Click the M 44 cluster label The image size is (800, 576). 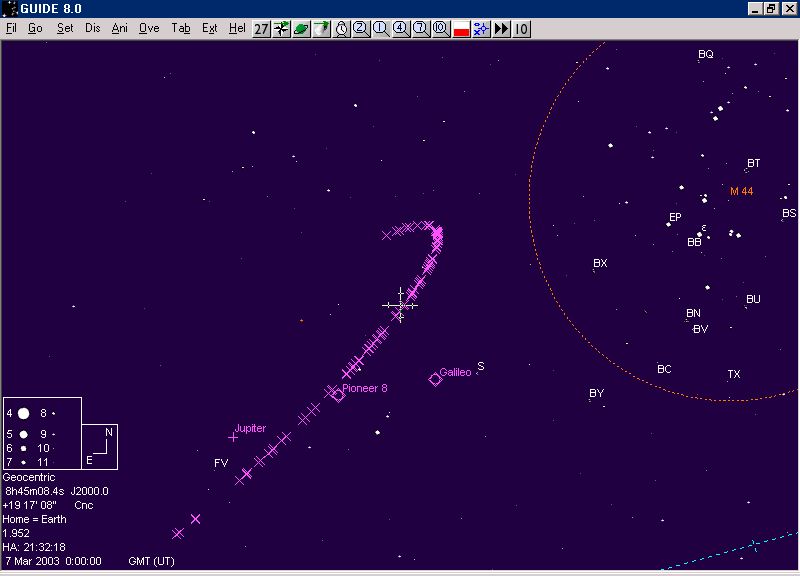tap(741, 191)
